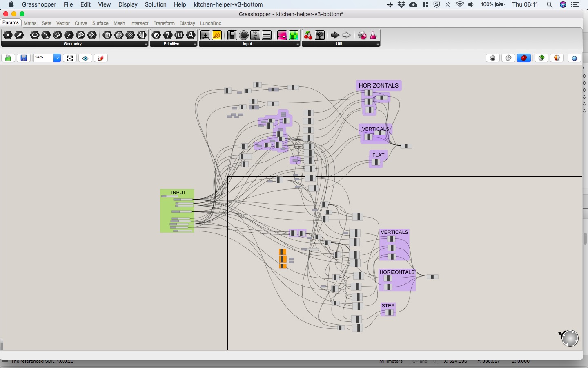The height and width of the screenshot is (368, 588).
Task: Open the LunchBox tab
Action: click(211, 23)
